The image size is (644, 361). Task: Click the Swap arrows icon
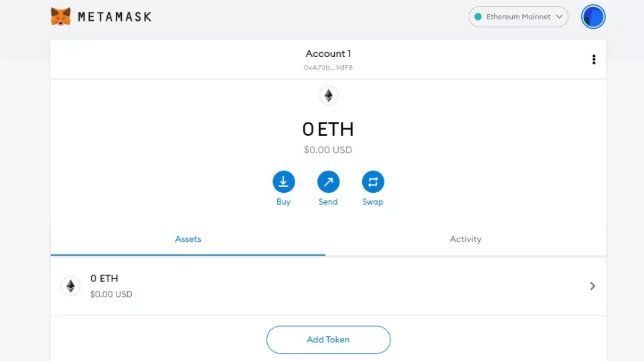[x=373, y=182]
